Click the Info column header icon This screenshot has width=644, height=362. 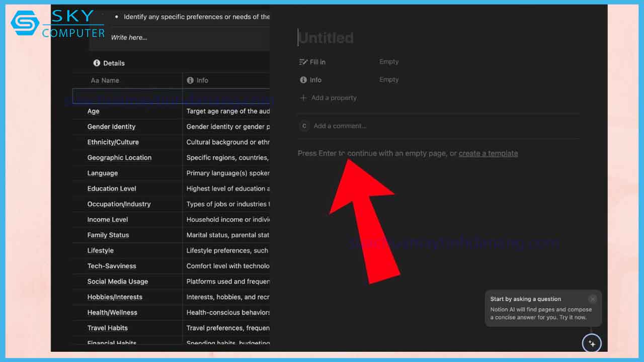click(190, 80)
